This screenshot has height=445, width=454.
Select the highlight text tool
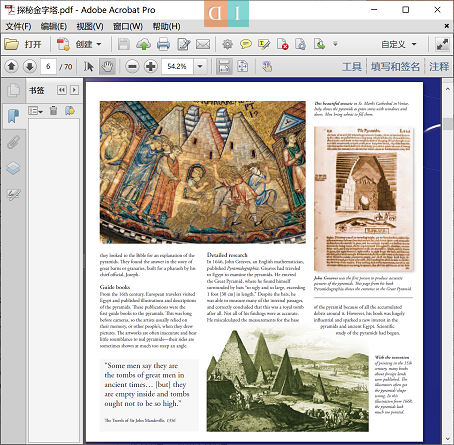point(264,44)
